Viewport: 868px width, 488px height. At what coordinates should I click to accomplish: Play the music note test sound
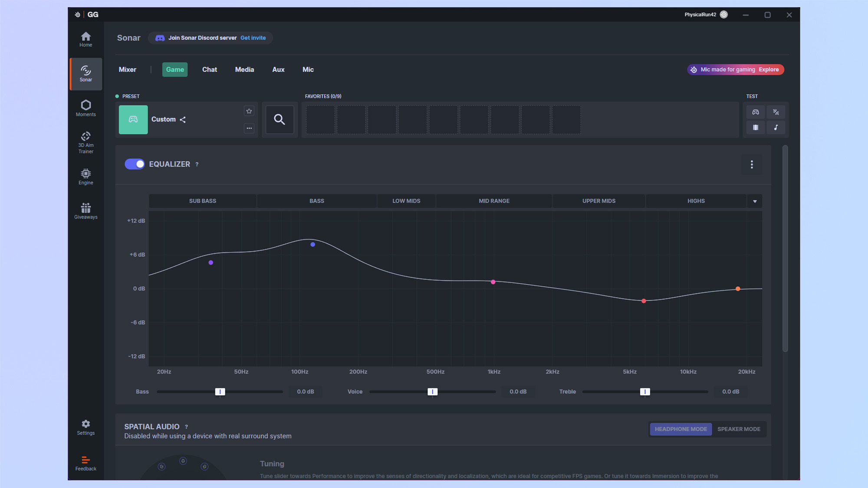(x=776, y=128)
